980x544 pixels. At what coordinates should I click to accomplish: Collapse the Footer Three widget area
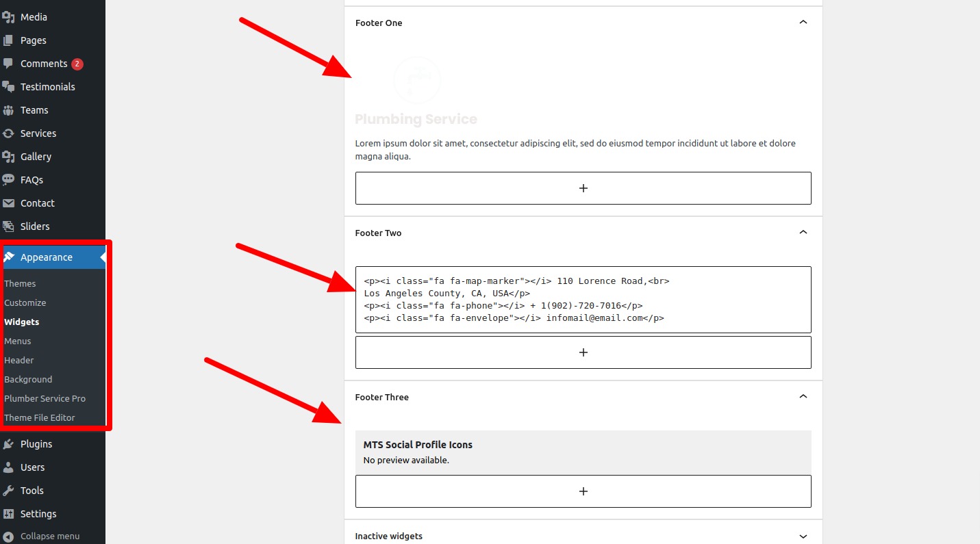click(803, 397)
